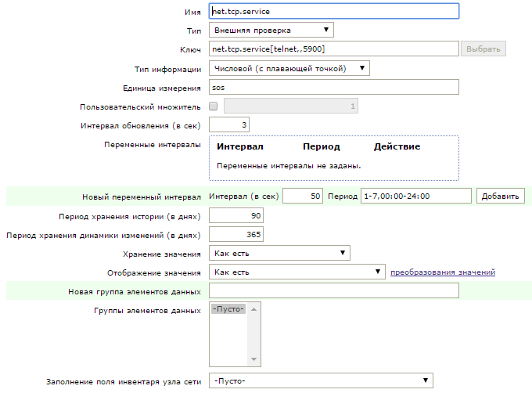
Task: Open the Заполнение поля инвентаря dropdown
Action: (x=321, y=381)
